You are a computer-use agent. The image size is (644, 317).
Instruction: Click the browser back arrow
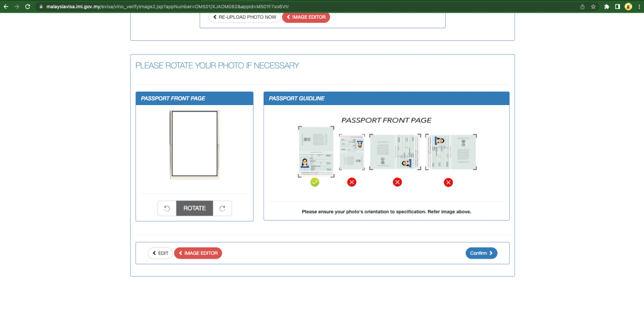click(6, 6)
